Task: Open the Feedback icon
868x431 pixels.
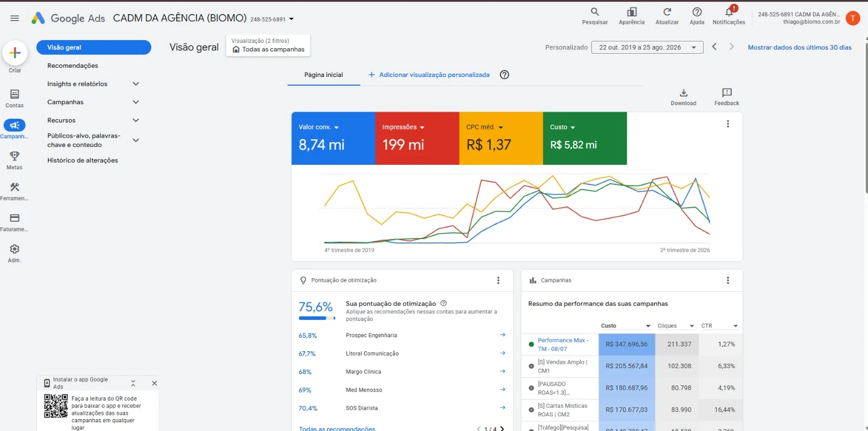Action: click(727, 97)
